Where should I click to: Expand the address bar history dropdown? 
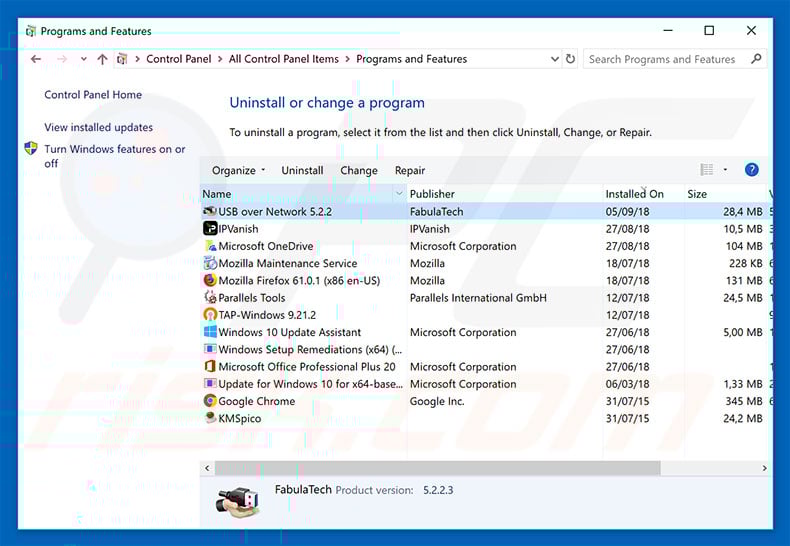click(555, 59)
